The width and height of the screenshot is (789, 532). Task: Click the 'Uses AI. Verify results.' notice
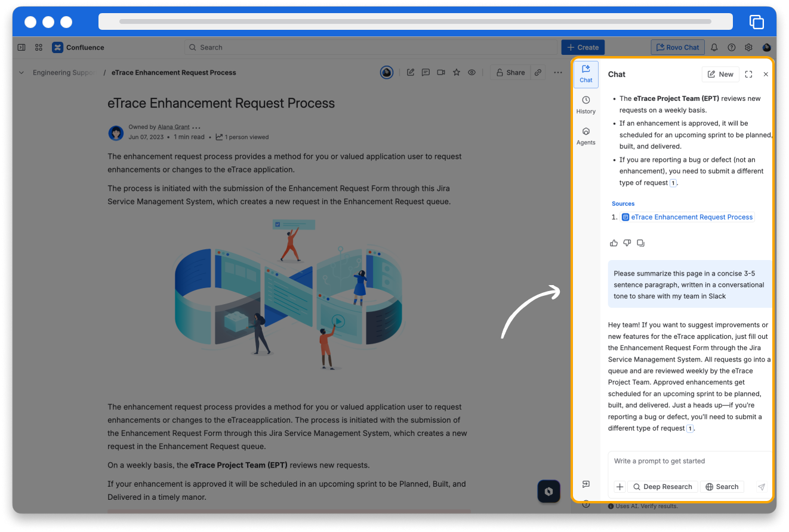(643, 506)
